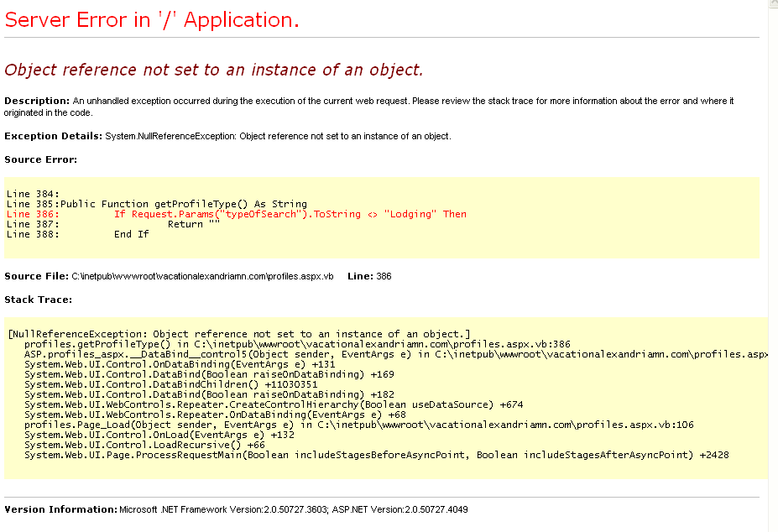The image size is (778, 532).
Task: Click code line 388 'End If'
Action: pos(78,234)
